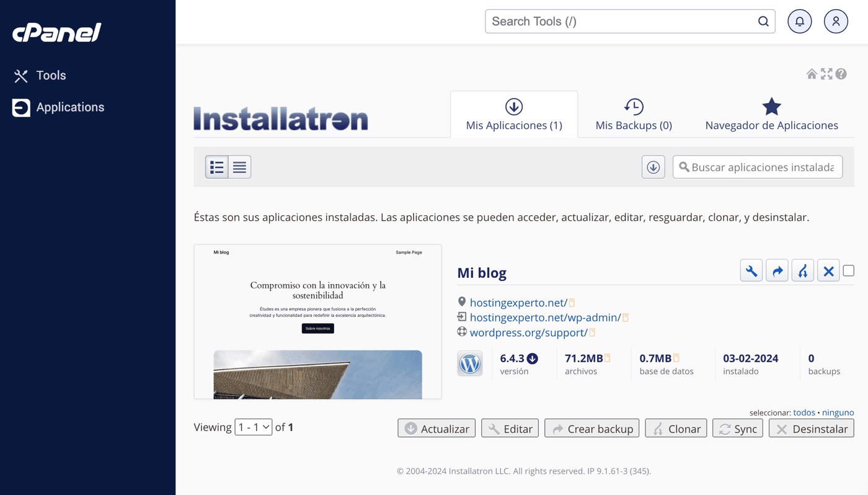Open Applications in the sidebar
Image resolution: width=868 pixels, height=495 pixels.
pos(58,107)
